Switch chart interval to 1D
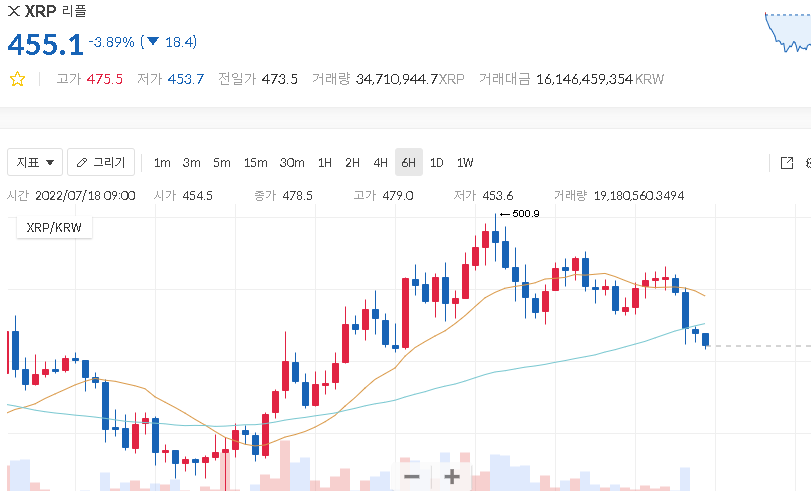Screen dimensions: 811x491 [x=437, y=162]
